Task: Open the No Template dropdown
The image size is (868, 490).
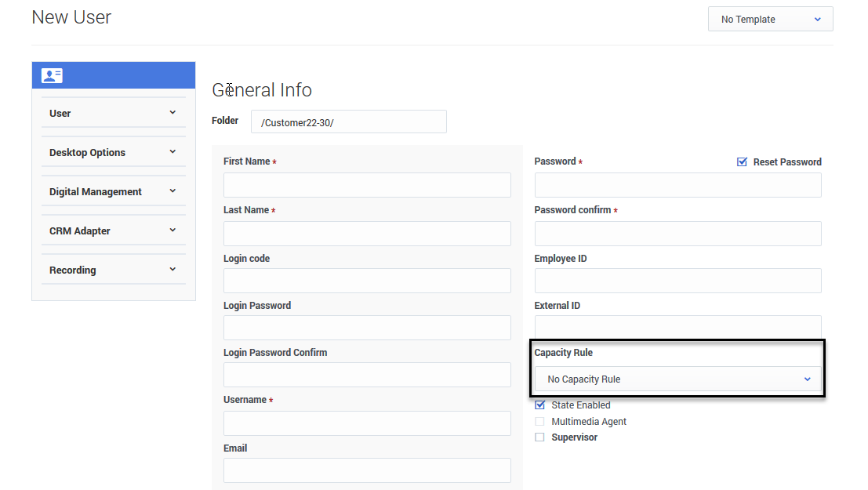Action: pyautogui.click(x=770, y=20)
